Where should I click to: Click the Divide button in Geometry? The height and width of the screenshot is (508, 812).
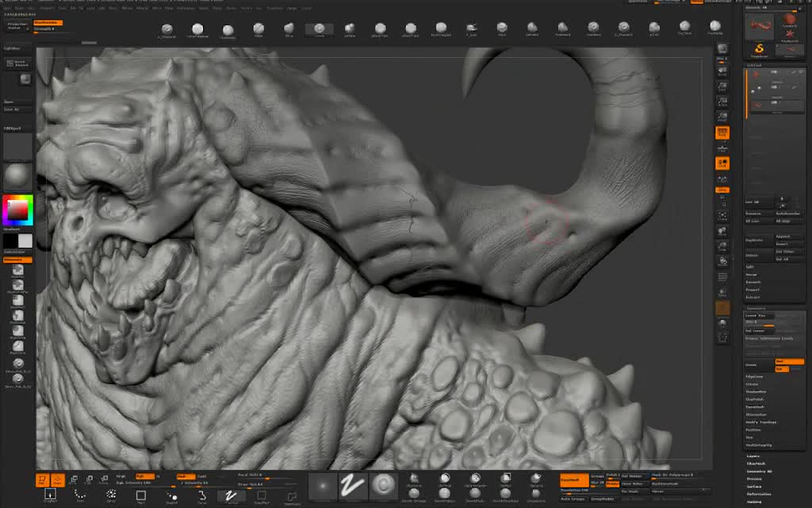(x=759, y=365)
